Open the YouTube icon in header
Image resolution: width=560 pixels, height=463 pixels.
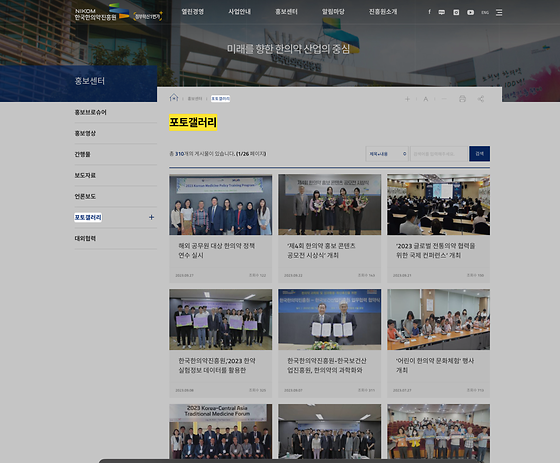point(471,13)
